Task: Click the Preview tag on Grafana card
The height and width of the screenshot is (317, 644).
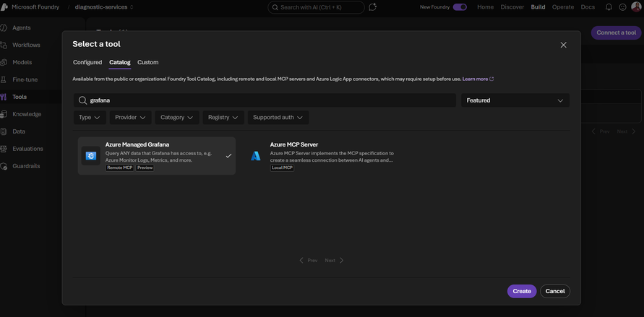Action: (x=145, y=168)
